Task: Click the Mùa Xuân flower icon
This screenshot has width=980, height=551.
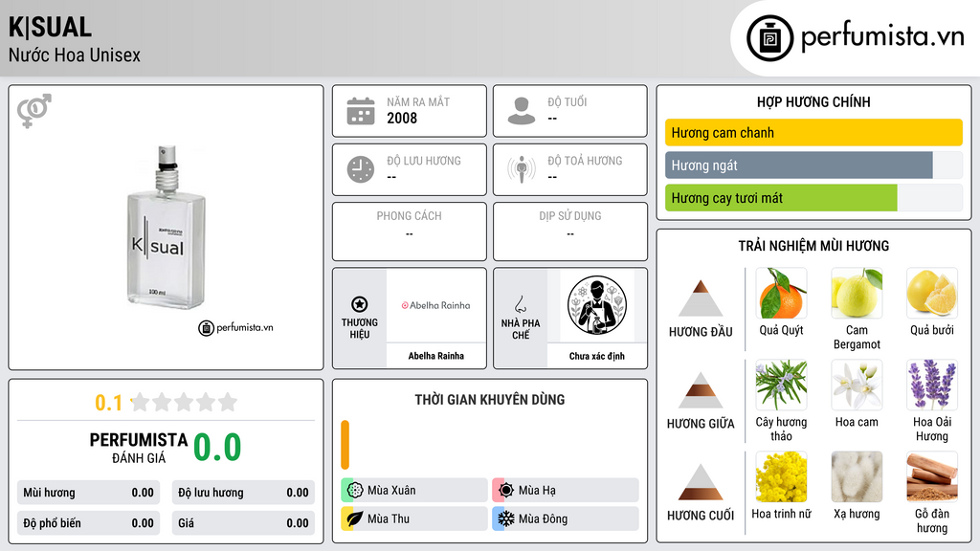Action: 355,491
